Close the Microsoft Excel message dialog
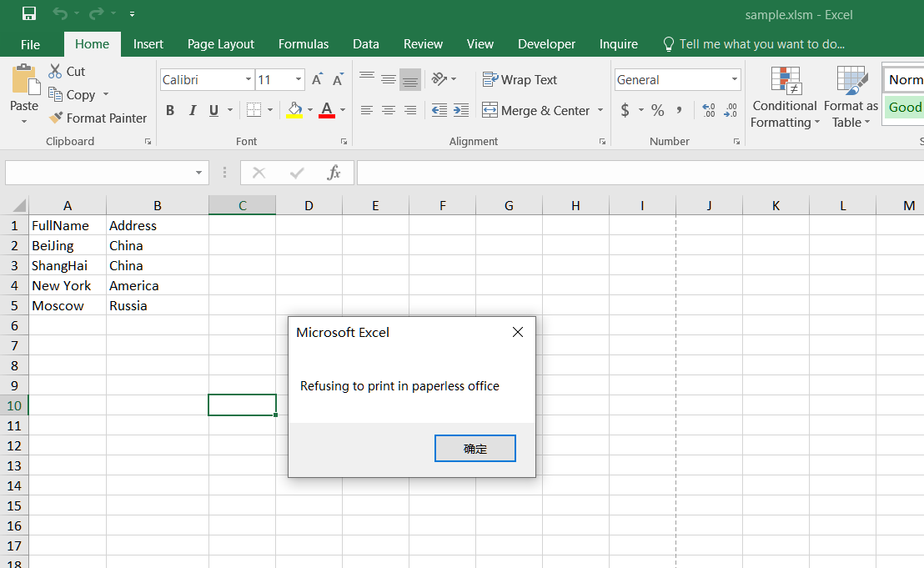Screen dimensions: 924x568 pyautogui.click(x=518, y=332)
